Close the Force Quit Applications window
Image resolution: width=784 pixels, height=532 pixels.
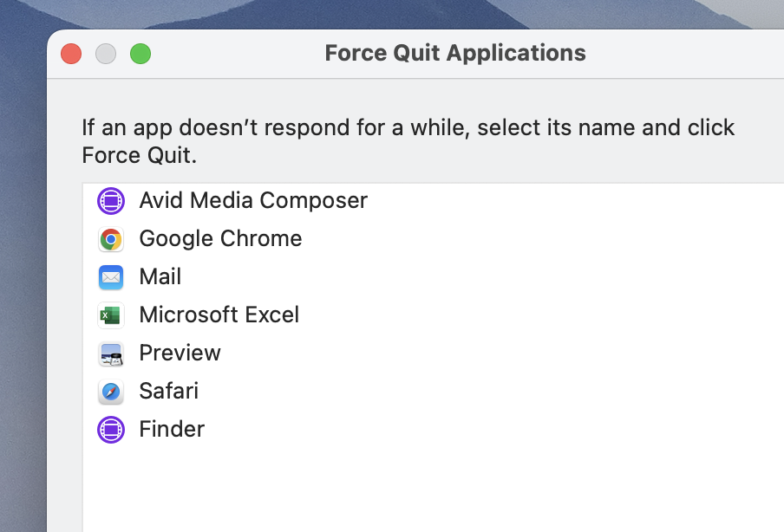click(x=71, y=54)
